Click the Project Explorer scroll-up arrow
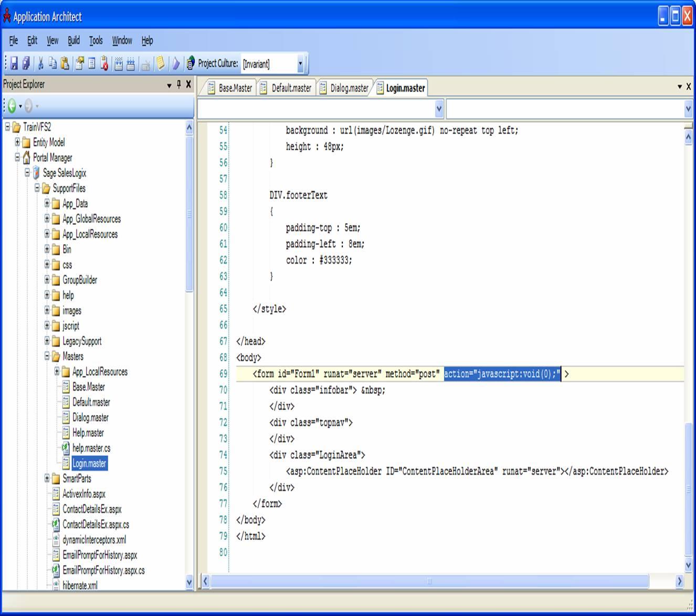696x616 pixels. (x=189, y=128)
